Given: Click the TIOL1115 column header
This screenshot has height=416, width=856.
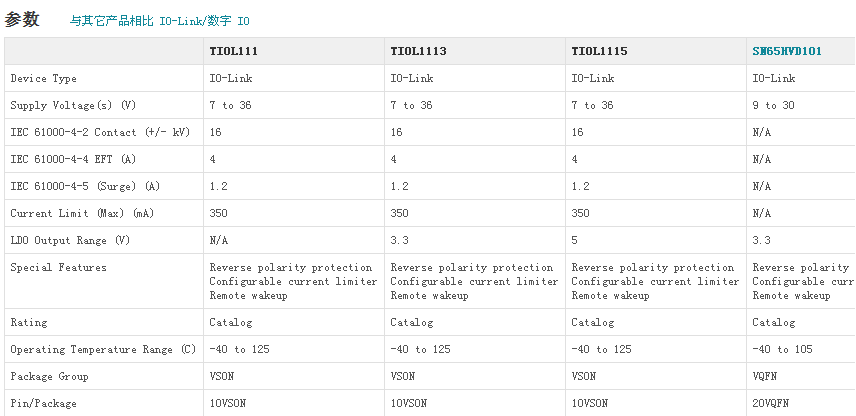Looking at the screenshot, I should click(x=599, y=51).
